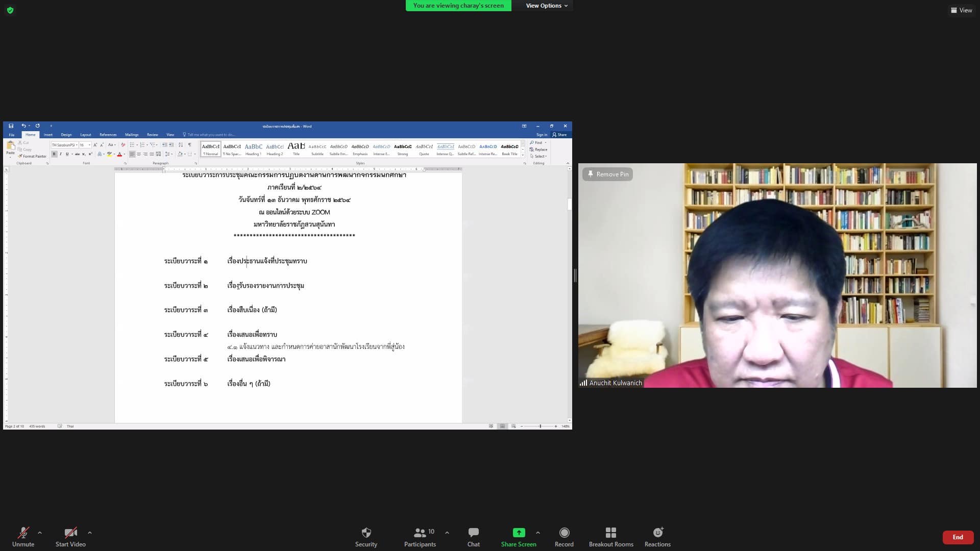Click the Share Screen button
The width and height of the screenshot is (980, 551).
(x=518, y=537)
